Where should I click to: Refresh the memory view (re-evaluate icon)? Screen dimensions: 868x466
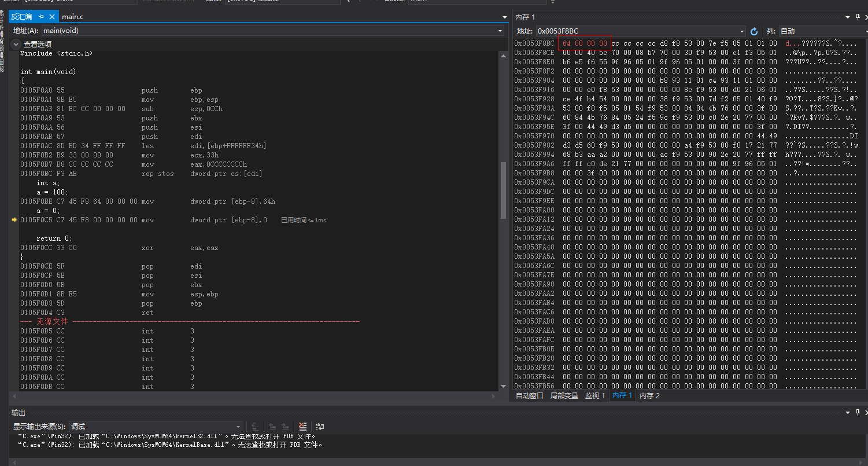click(x=754, y=31)
